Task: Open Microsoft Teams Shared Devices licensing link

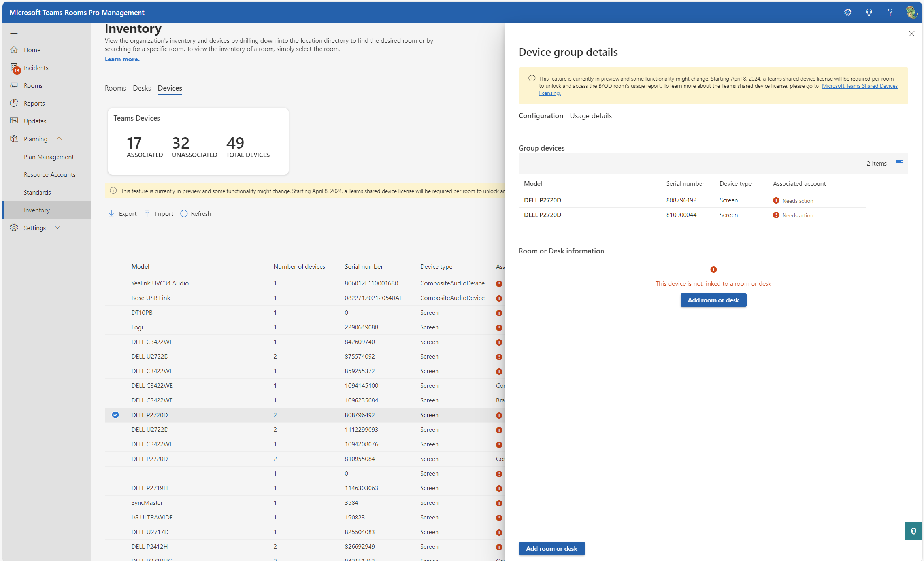Action: pos(860,86)
